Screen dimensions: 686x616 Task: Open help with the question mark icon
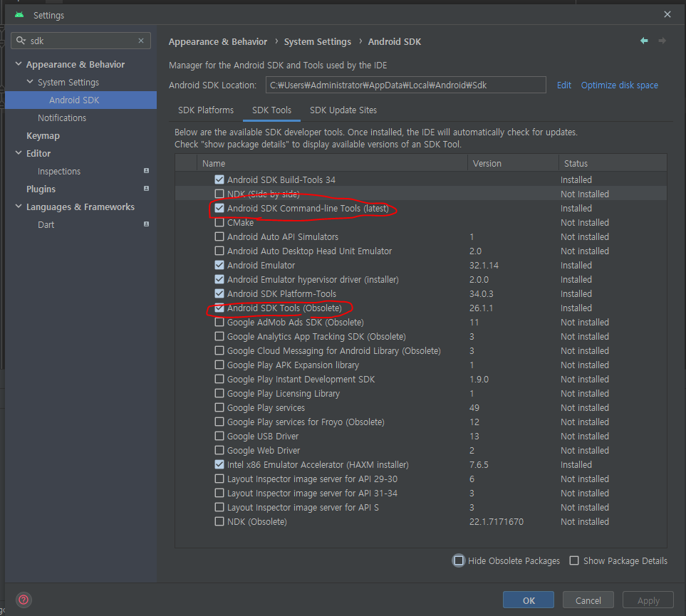(x=24, y=600)
